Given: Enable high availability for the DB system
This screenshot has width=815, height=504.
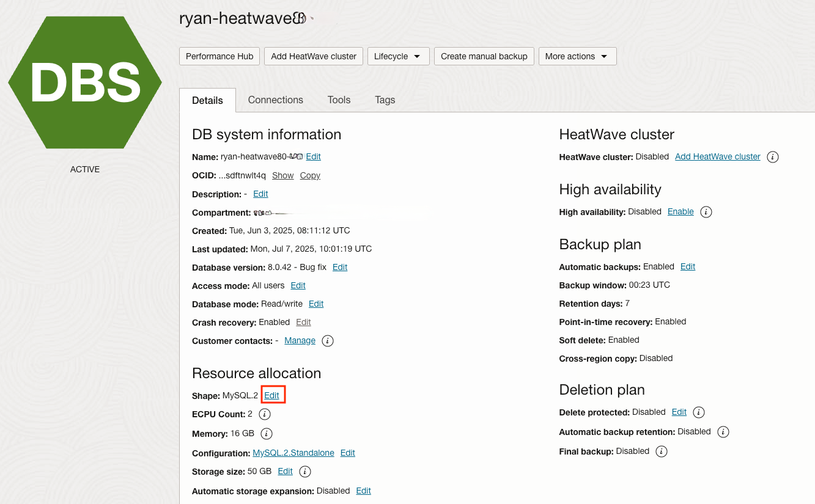Looking at the screenshot, I should [680, 211].
